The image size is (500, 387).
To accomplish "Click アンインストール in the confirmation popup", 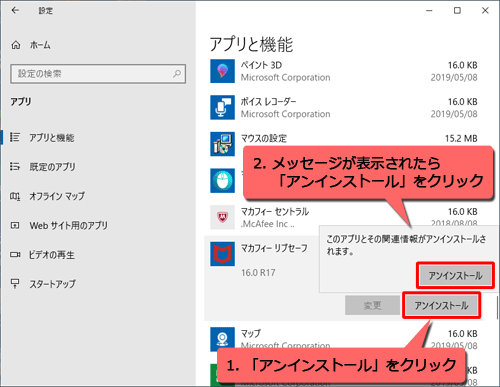I will [455, 276].
